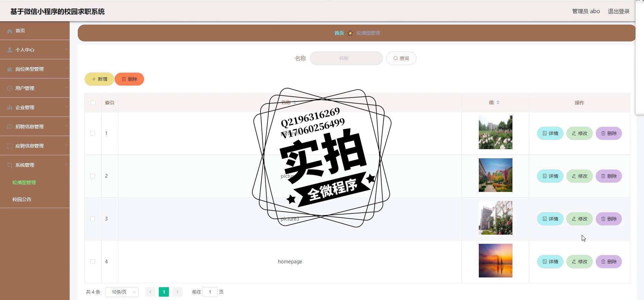
Task: Click the home icon in the sidebar
Action: 10,31
